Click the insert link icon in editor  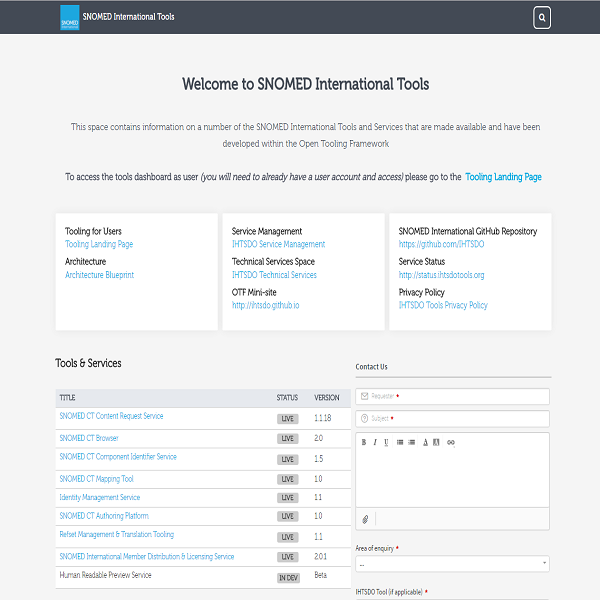[x=451, y=442]
